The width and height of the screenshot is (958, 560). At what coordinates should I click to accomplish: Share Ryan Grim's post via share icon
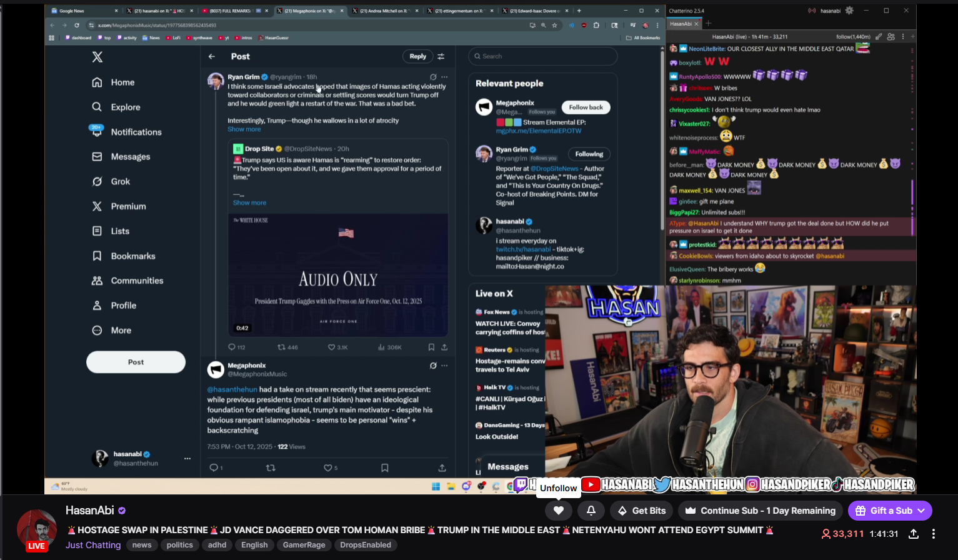pyautogui.click(x=444, y=347)
